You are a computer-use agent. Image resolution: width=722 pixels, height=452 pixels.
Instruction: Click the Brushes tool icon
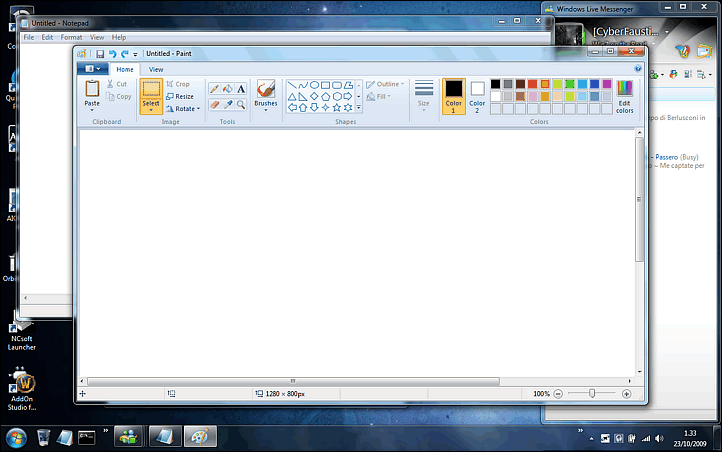[x=266, y=89]
